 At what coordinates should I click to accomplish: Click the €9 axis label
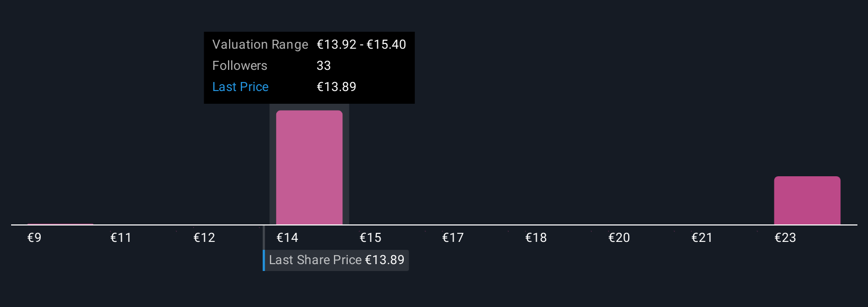pos(34,238)
